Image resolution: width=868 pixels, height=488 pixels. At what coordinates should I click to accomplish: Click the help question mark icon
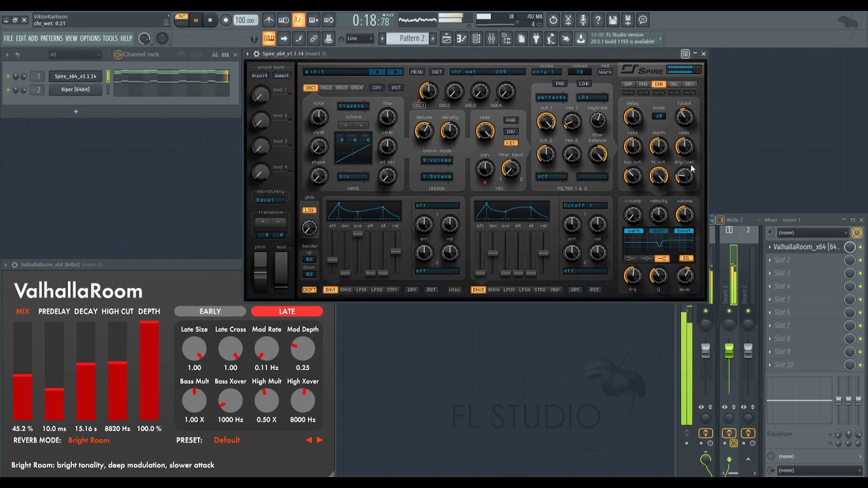(598, 20)
